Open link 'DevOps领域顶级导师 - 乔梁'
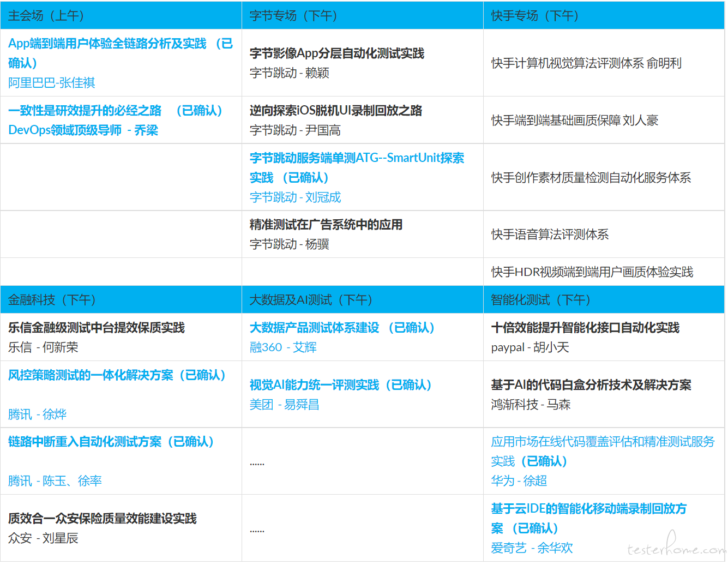728x565 pixels. pyautogui.click(x=83, y=130)
